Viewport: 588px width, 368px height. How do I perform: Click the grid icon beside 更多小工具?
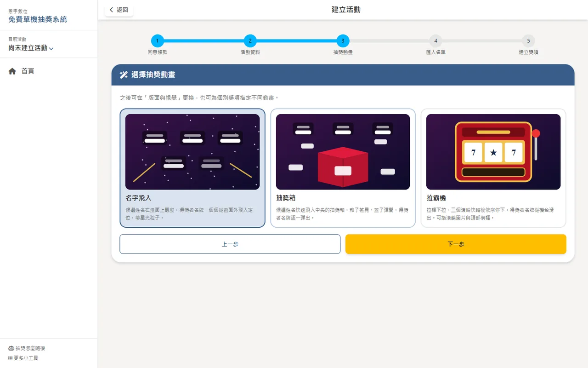[x=10, y=358]
